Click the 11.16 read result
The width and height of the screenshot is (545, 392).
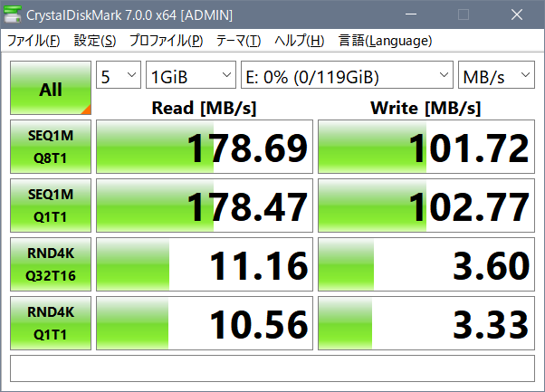pos(205,264)
